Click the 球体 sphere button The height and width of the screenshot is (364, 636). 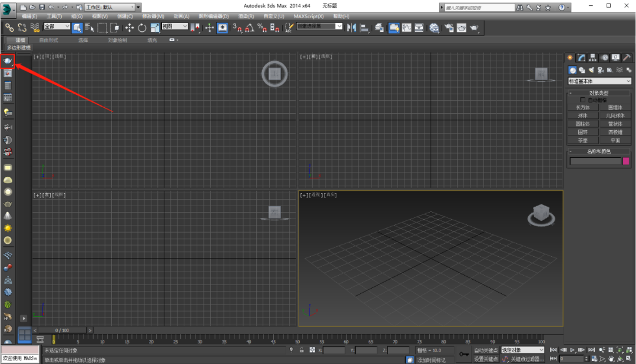[583, 115]
